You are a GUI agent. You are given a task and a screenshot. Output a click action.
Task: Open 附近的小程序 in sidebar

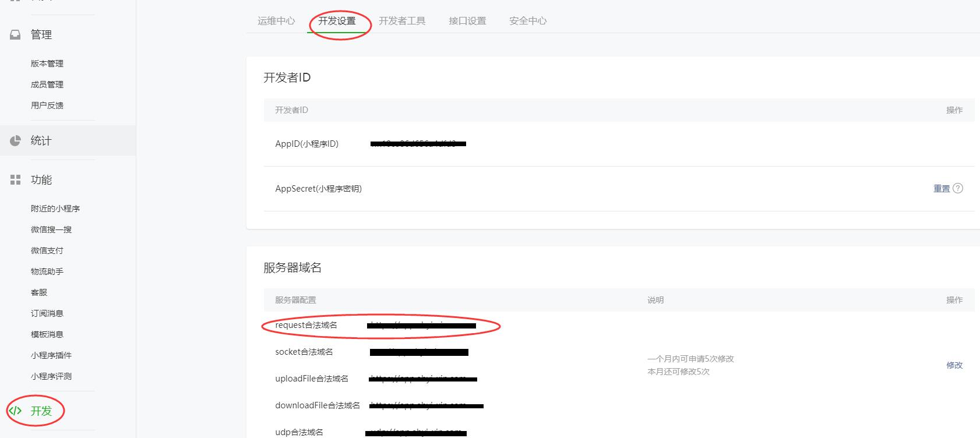click(55, 209)
